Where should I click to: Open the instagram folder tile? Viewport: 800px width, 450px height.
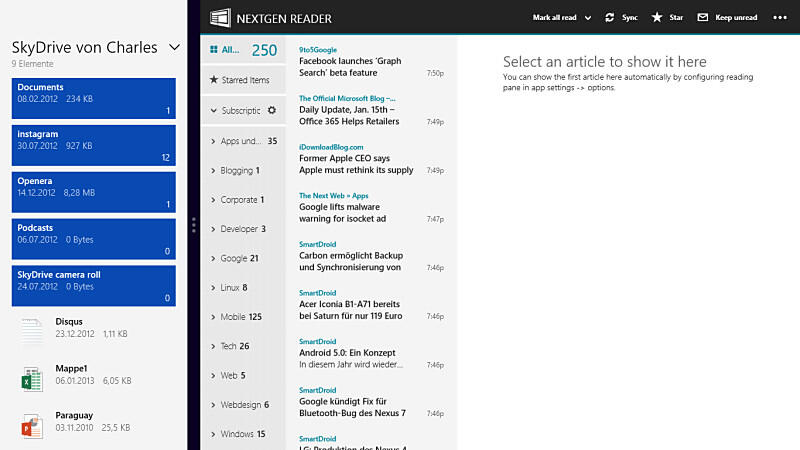pos(94,145)
